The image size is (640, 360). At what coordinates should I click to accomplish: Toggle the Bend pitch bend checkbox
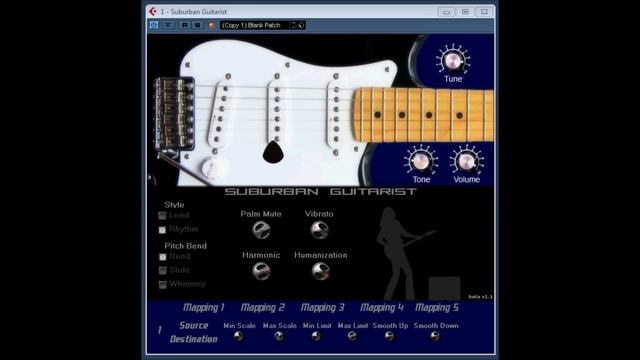[162, 257]
